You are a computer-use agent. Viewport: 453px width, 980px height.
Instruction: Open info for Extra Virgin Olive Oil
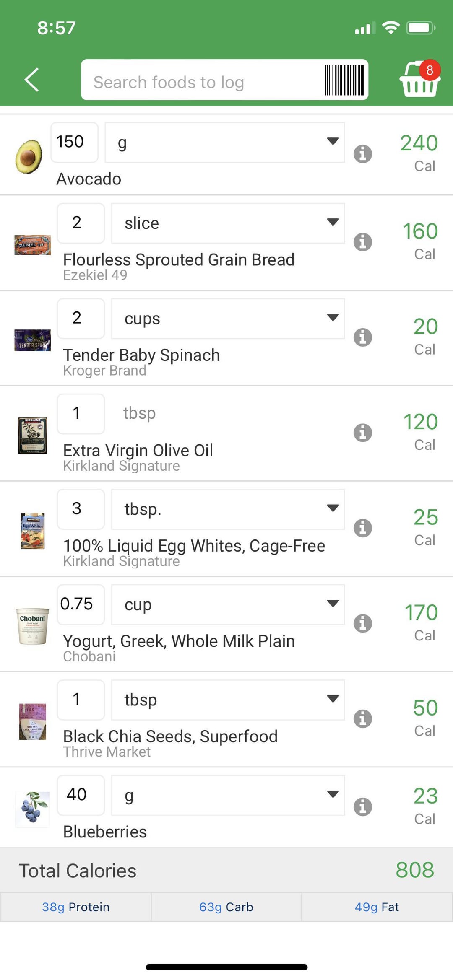(x=363, y=433)
